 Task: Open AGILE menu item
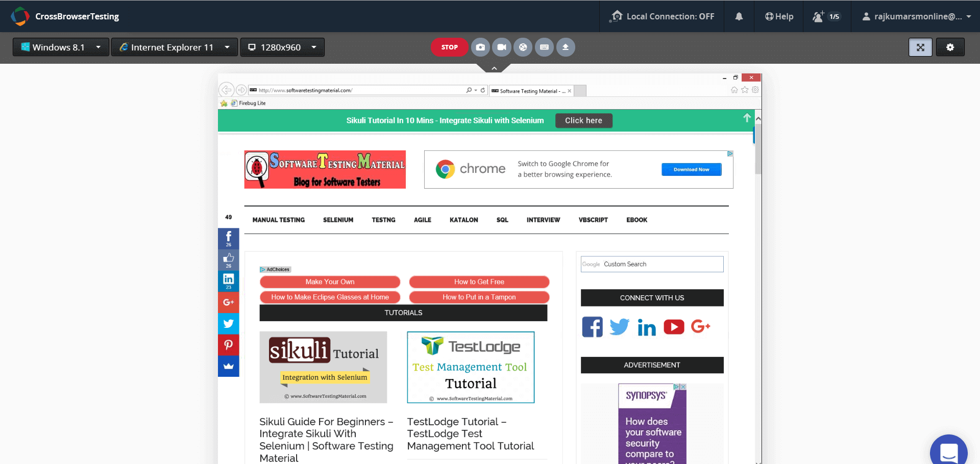[422, 220]
